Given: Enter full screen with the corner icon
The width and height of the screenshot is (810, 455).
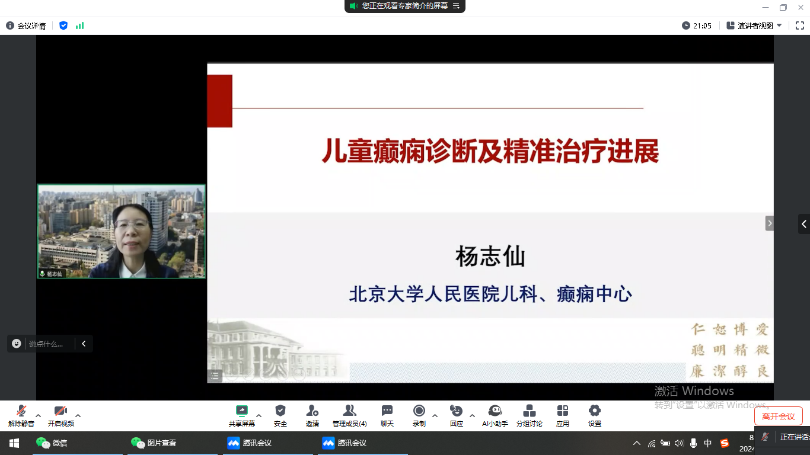Looking at the screenshot, I should (800, 25).
